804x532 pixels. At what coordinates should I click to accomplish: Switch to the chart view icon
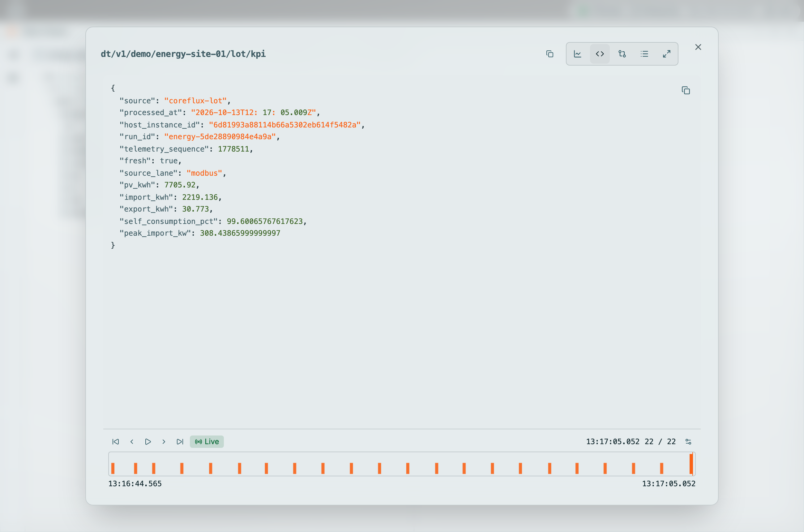(x=577, y=54)
